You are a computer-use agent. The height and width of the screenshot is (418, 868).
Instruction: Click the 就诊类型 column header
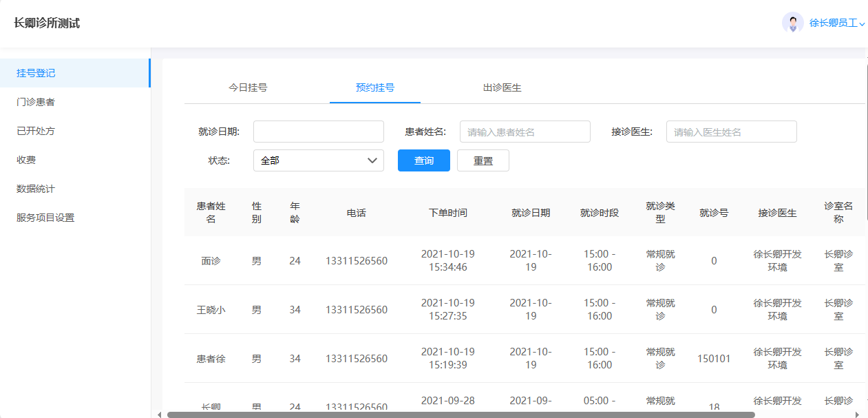[661, 212]
